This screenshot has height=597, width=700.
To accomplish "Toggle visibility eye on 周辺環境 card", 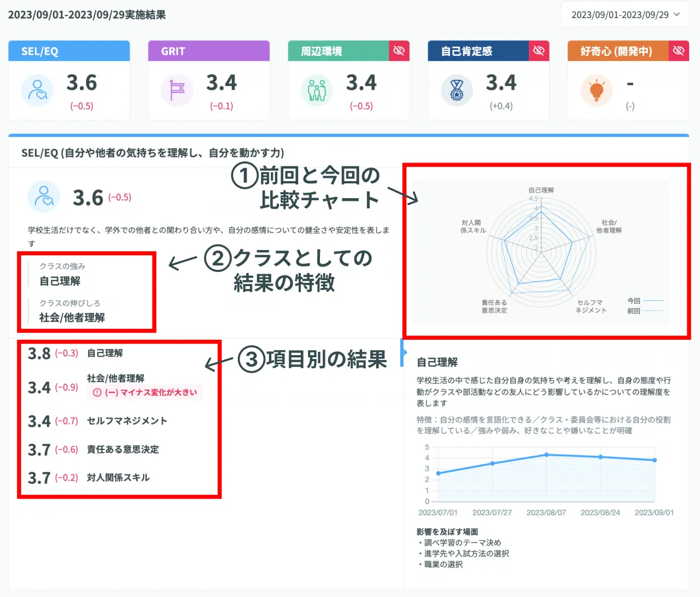I will (399, 51).
